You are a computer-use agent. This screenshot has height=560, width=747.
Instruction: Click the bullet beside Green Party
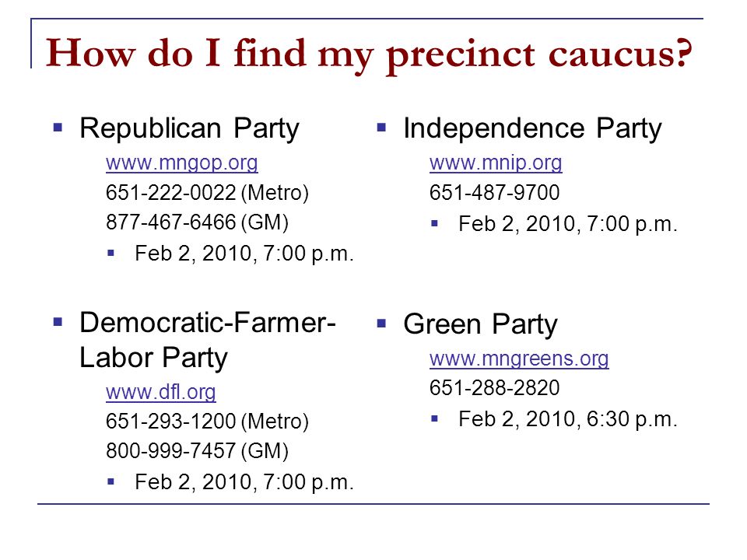click(381, 324)
